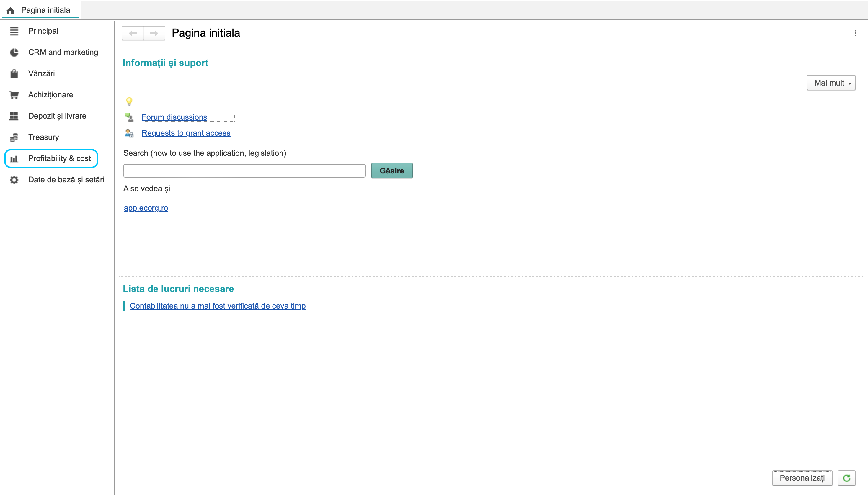Image resolution: width=868 pixels, height=495 pixels.
Task: Expand the Mai mult dropdown
Action: [x=831, y=83]
